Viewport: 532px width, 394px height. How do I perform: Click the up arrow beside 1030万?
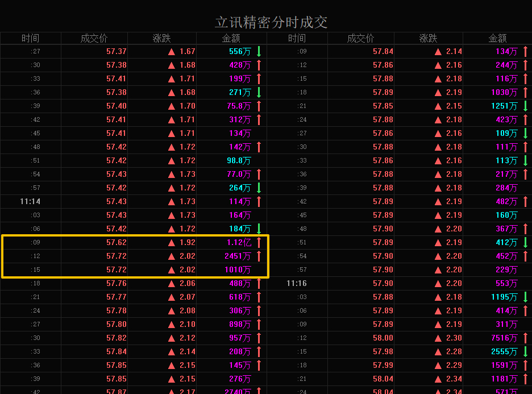[x=526, y=92]
